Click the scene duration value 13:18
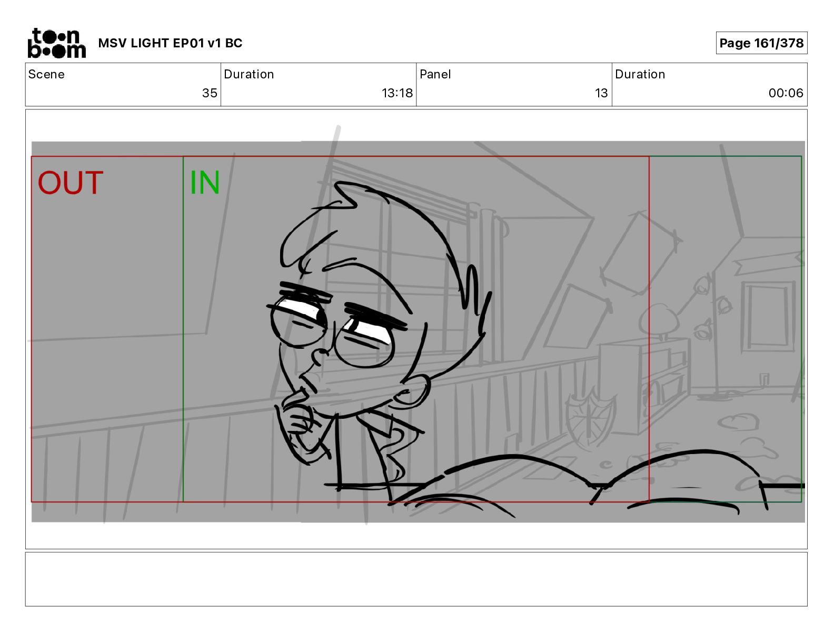The width and height of the screenshot is (834, 644). coord(397,93)
